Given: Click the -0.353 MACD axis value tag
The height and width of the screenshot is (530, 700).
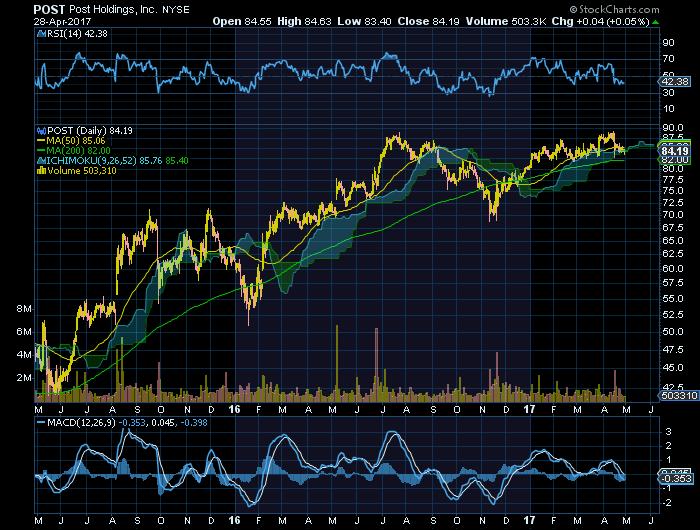Looking at the screenshot, I should 676,479.
